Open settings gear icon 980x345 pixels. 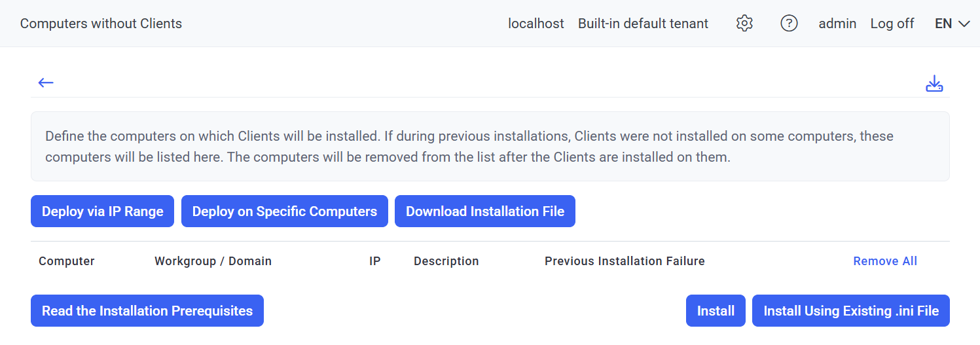pos(744,24)
